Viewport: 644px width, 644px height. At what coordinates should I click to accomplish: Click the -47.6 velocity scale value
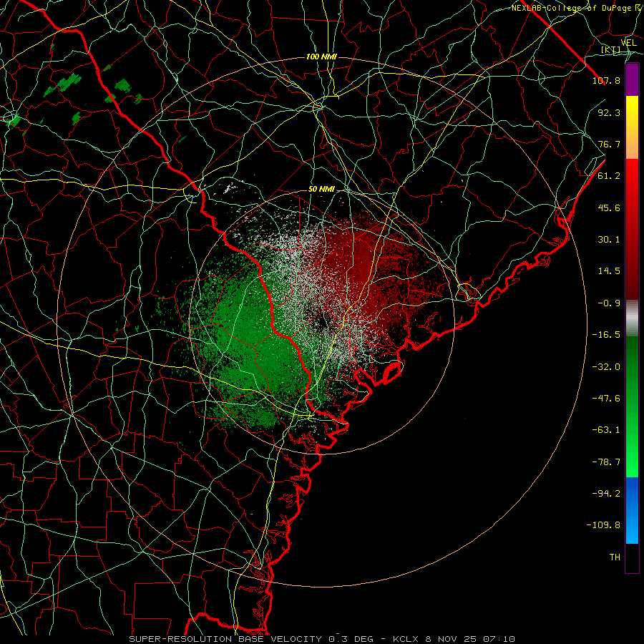click(x=606, y=399)
